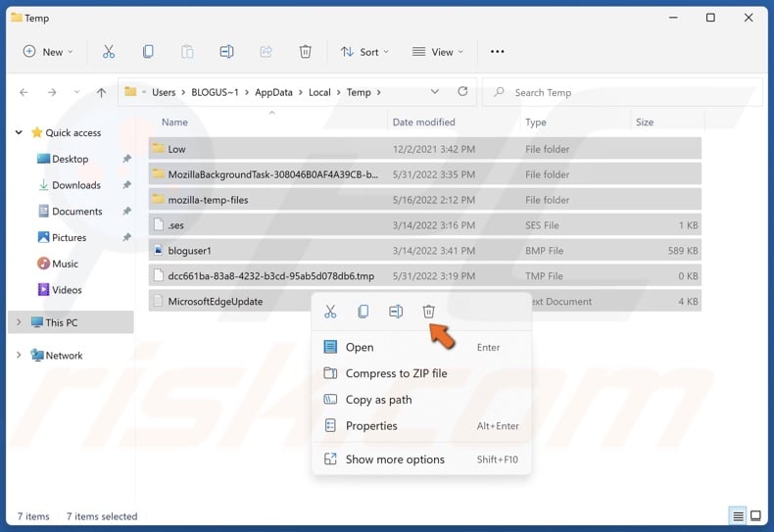Image resolution: width=774 pixels, height=532 pixels.
Task: Select the dcc661ba .tmp file name
Action: pos(270,276)
